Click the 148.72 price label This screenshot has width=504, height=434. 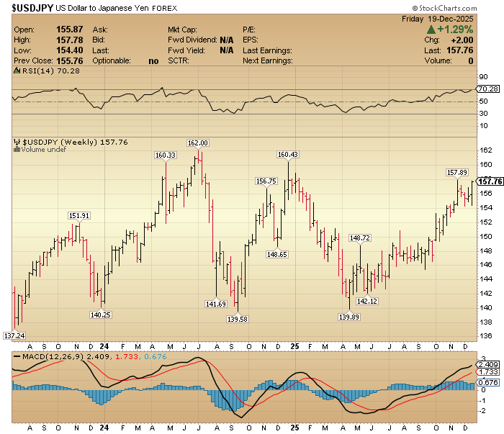pyautogui.click(x=360, y=238)
